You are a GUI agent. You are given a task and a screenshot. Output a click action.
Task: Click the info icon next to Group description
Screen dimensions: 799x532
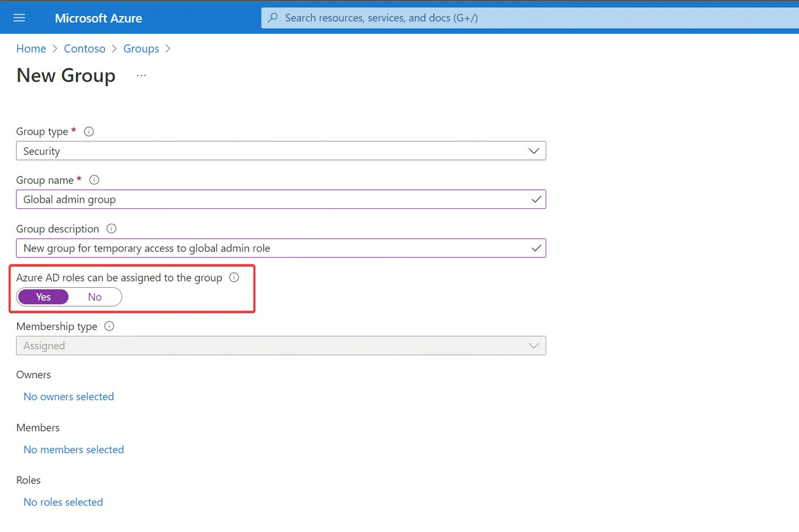pyautogui.click(x=112, y=229)
